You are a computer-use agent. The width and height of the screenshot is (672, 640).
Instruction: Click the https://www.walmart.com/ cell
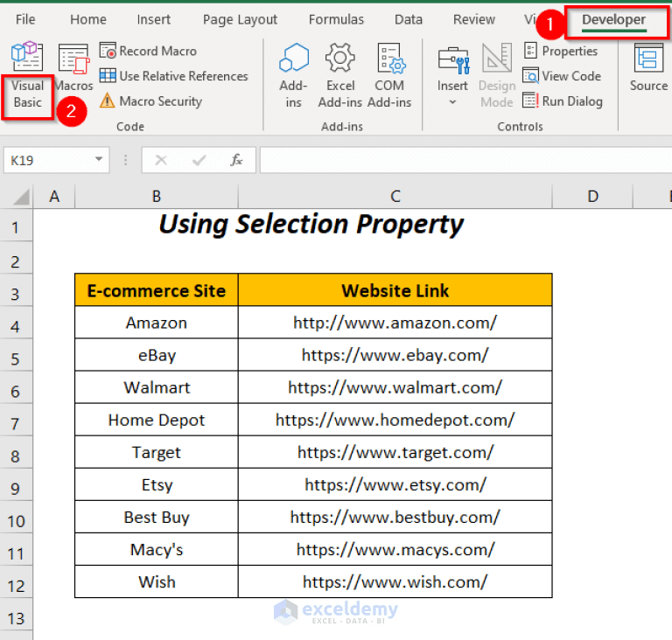click(395, 387)
